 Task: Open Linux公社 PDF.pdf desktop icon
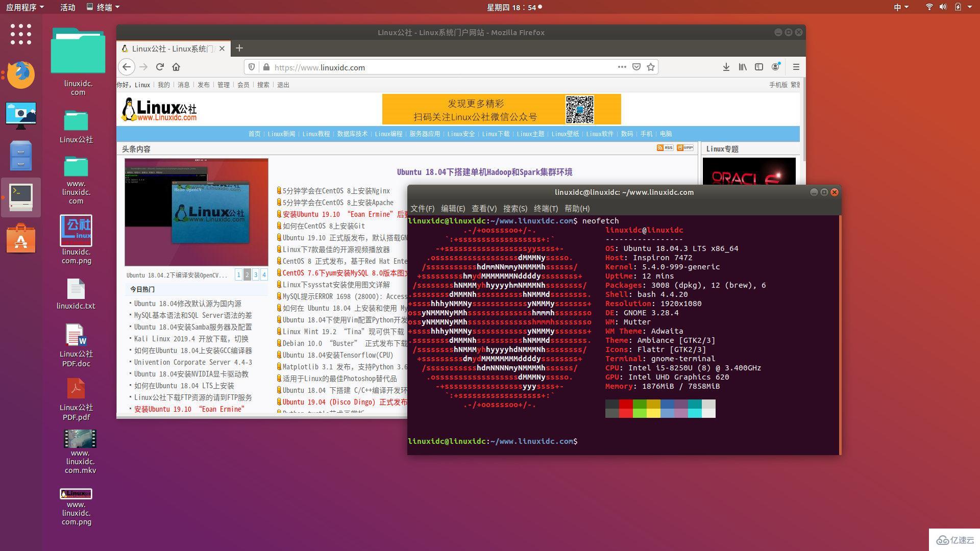[76, 399]
